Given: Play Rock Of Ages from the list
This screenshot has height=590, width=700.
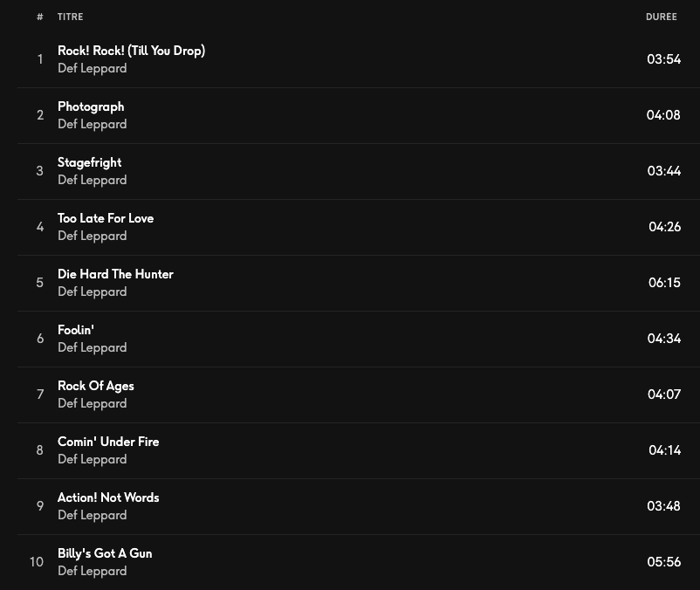Looking at the screenshot, I should coord(96,386).
